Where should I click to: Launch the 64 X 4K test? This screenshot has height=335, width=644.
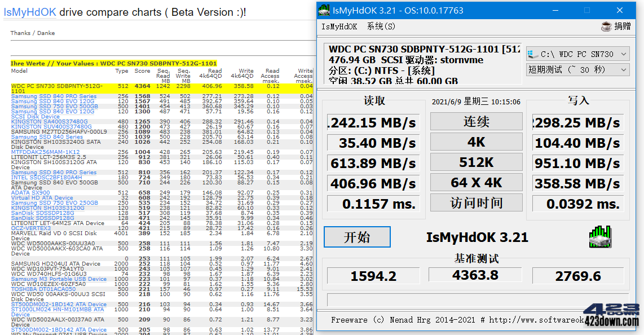[475, 182]
